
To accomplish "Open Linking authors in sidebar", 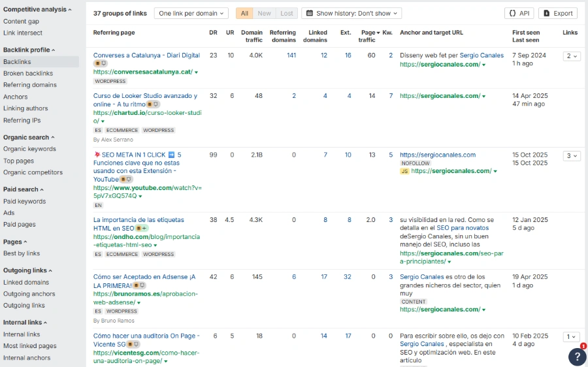I will tap(25, 108).
